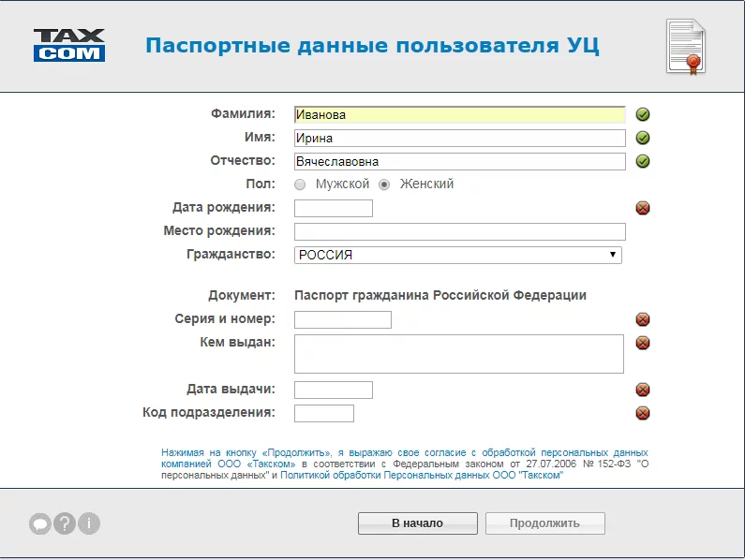Click the red error icon beside Дата рождения
This screenshot has height=560, width=745.
[643, 208]
